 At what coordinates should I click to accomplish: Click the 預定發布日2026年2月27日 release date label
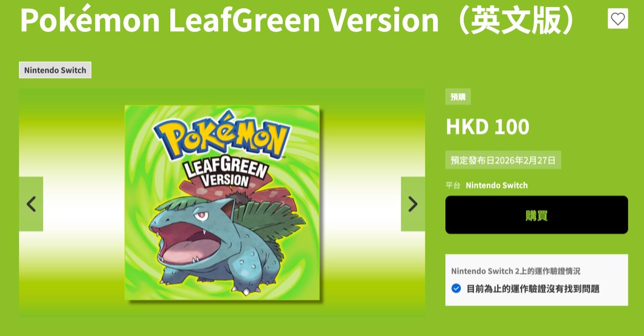pos(503,160)
